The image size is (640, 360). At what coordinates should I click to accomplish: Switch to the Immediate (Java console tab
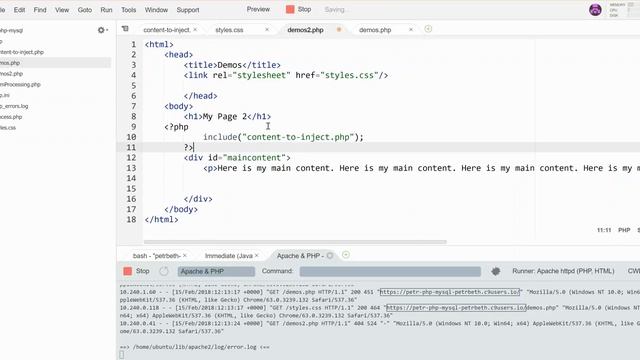229,256
